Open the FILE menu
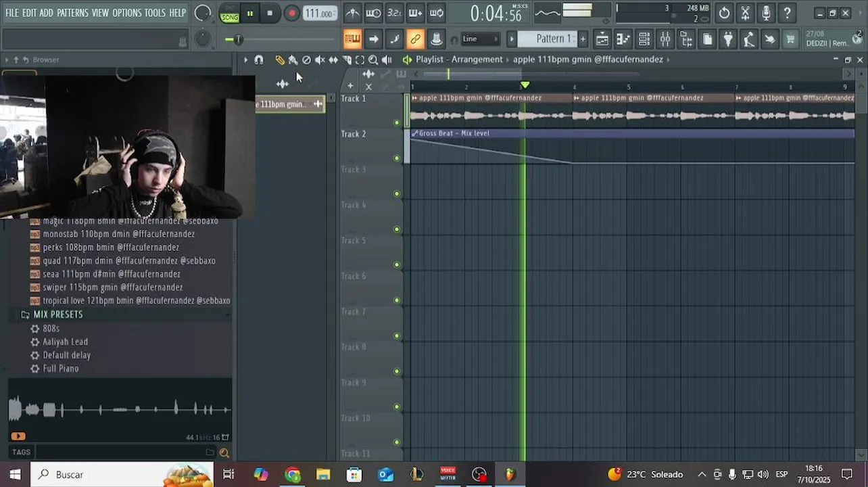 point(12,13)
